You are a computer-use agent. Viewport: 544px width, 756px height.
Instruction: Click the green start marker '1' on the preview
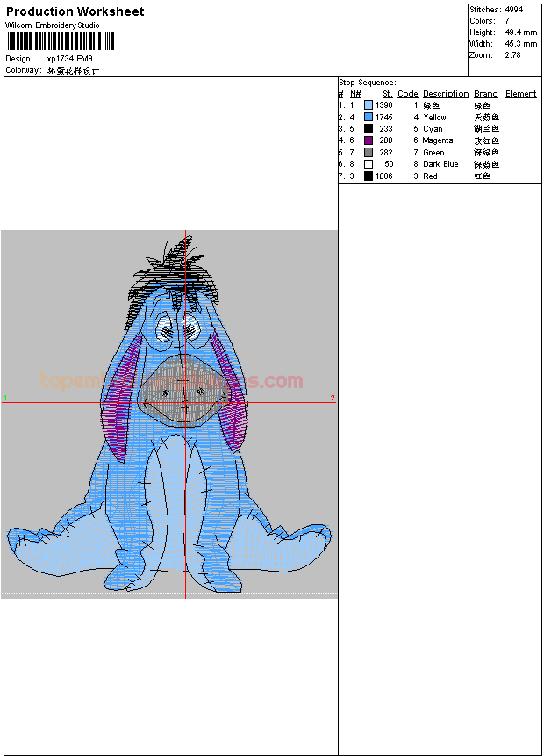tap(5, 399)
